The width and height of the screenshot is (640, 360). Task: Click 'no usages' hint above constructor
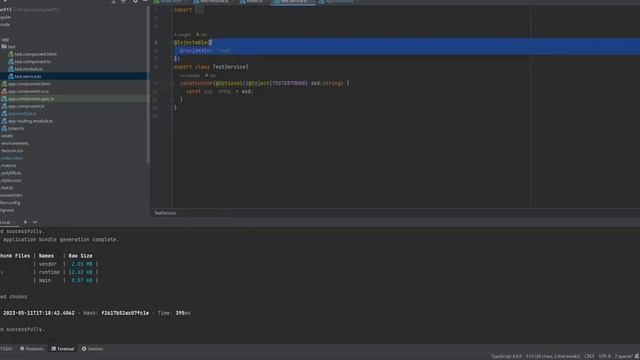[x=190, y=76]
